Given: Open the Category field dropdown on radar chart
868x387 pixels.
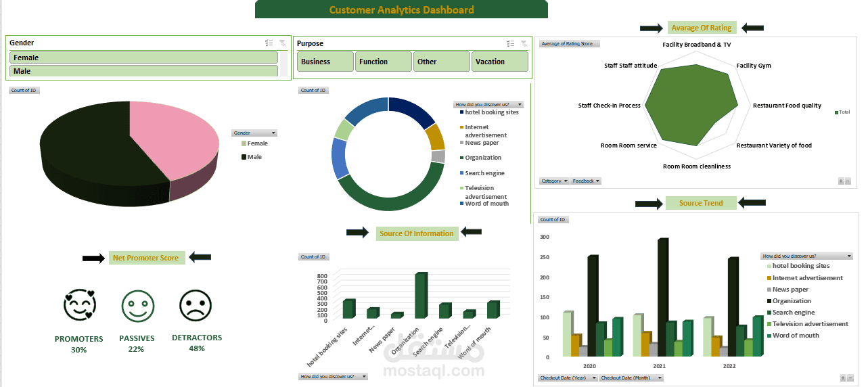Looking at the screenshot, I should click(x=554, y=181).
